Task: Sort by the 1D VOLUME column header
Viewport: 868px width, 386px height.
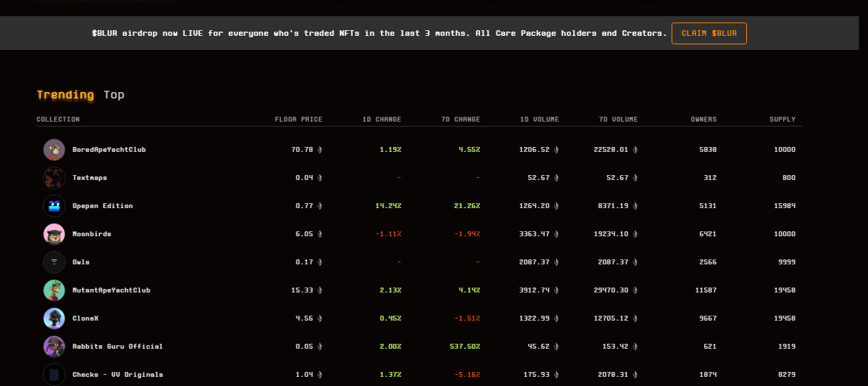Action: pos(539,120)
